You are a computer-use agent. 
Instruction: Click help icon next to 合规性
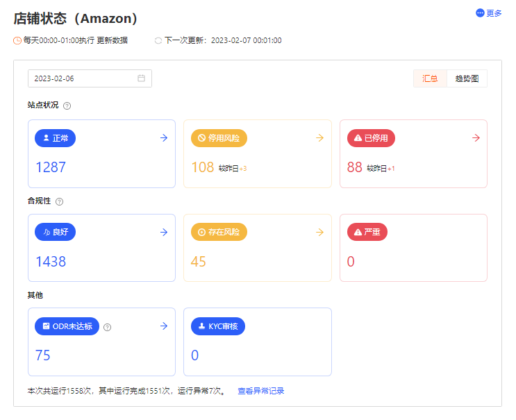(59, 201)
